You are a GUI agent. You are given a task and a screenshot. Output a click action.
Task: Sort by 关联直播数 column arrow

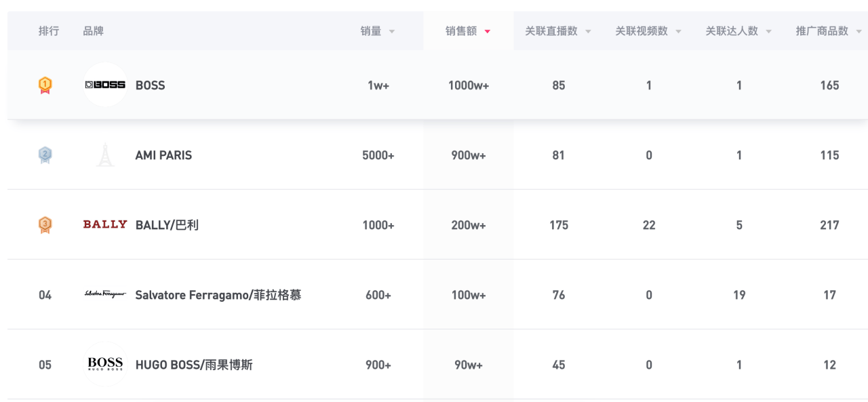pyautogui.click(x=588, y=32)
